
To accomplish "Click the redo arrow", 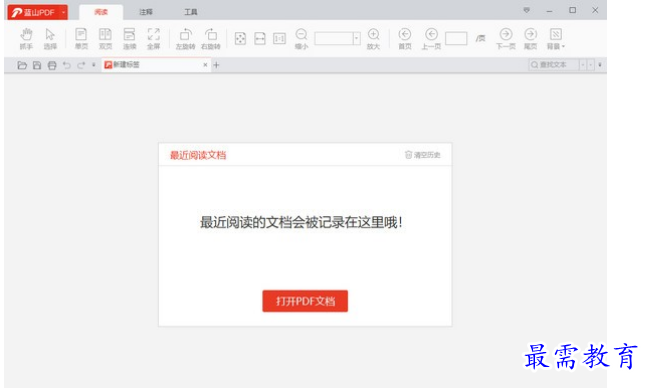I will click(81, 65).
